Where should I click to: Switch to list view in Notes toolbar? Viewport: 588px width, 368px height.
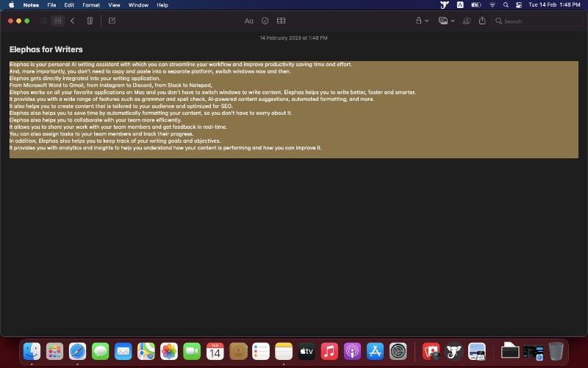coord(43,21)
